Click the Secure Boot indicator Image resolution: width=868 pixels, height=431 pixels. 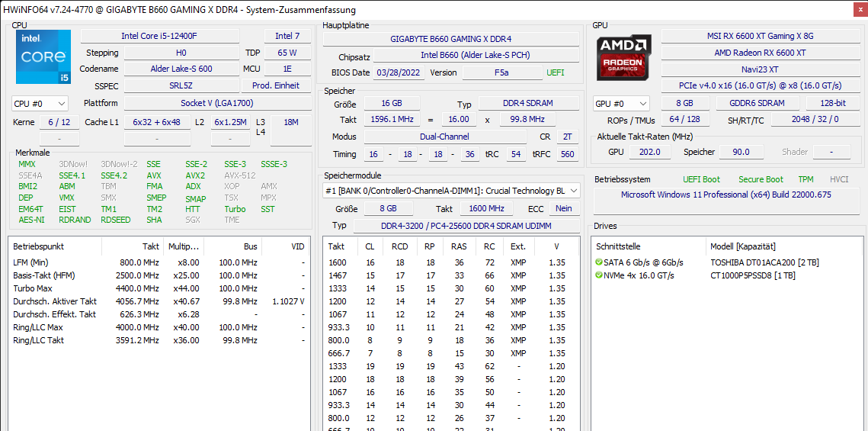tap(761, 179)
